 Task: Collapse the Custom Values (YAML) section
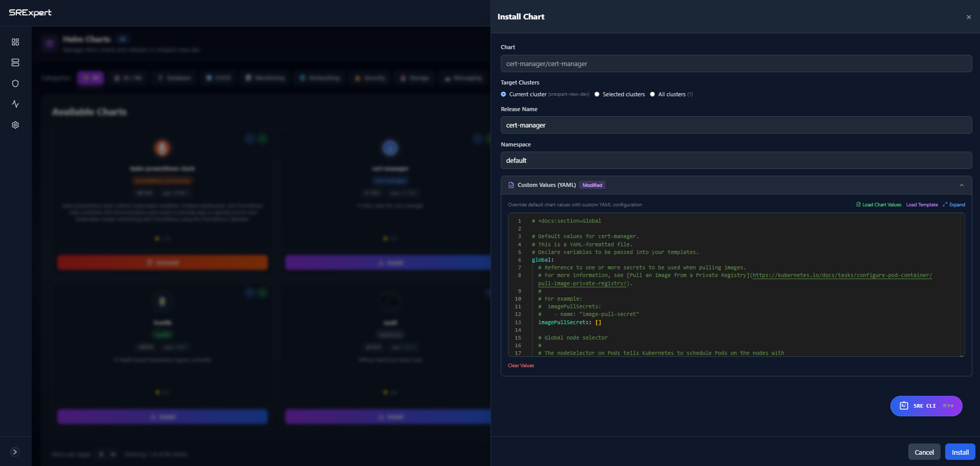(x=961, y=185)
